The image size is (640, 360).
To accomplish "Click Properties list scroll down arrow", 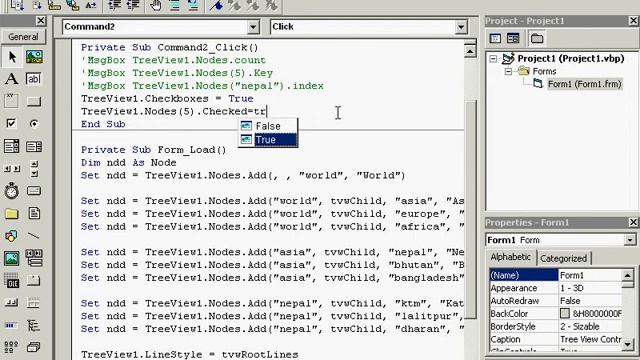I will coord(628,345).
